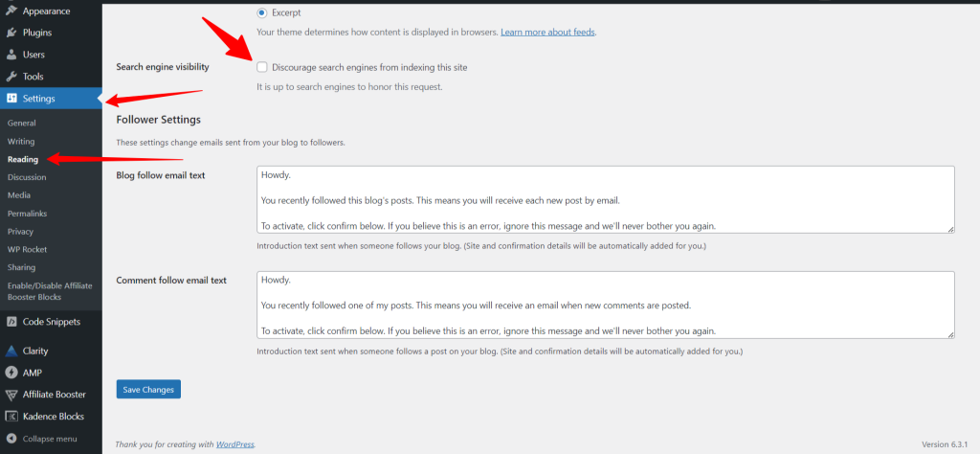
Task: Click the Plugins plug icon
Action: click(11, 33)
